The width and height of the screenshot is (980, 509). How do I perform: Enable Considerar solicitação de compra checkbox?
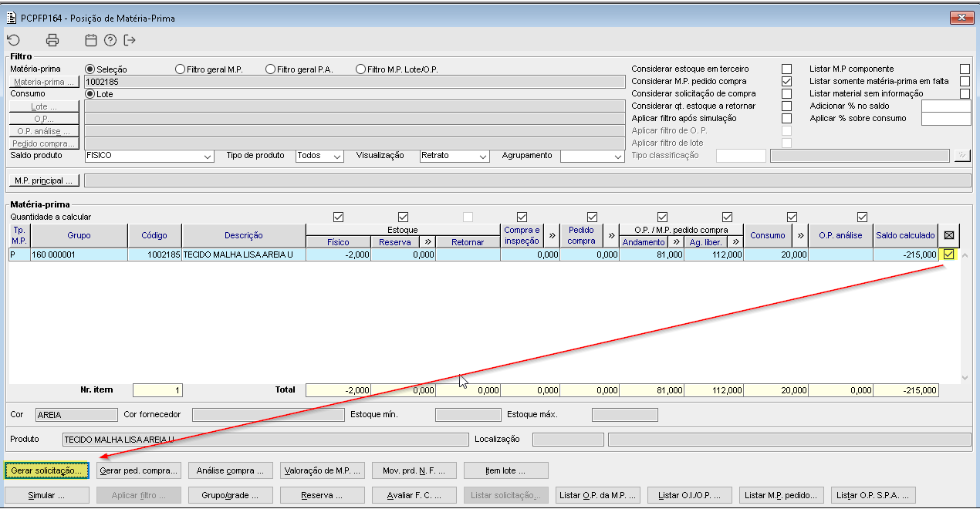[x=786, y=93]
